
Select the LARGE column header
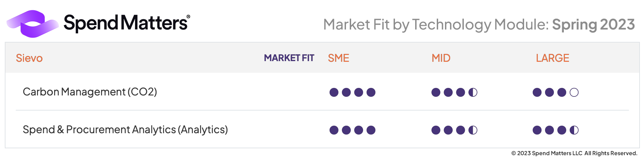click(553, 58)
